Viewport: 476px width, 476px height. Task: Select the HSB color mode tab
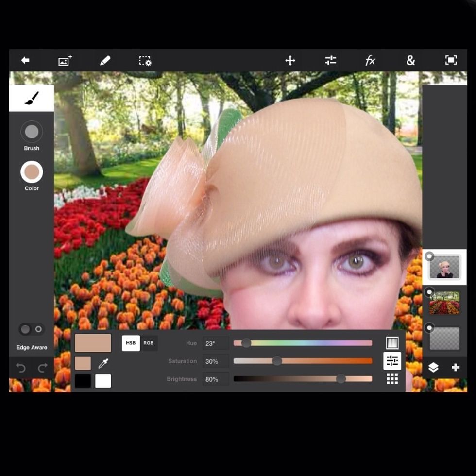(131, 343)
